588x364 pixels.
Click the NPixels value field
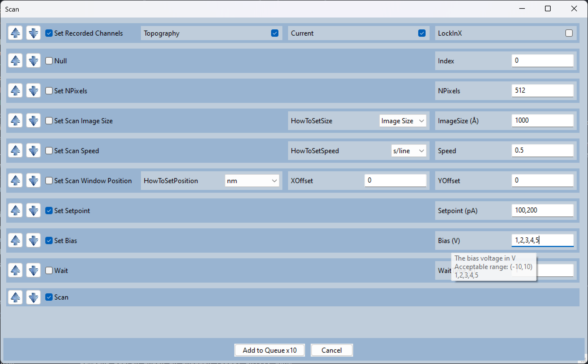click(x=542, y=90)
